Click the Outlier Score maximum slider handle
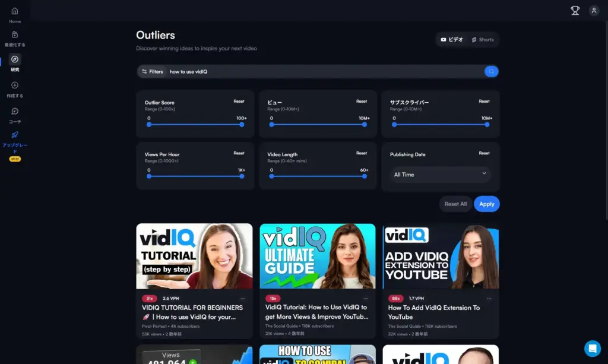The image size is (608, 364). tap(242, 125)
